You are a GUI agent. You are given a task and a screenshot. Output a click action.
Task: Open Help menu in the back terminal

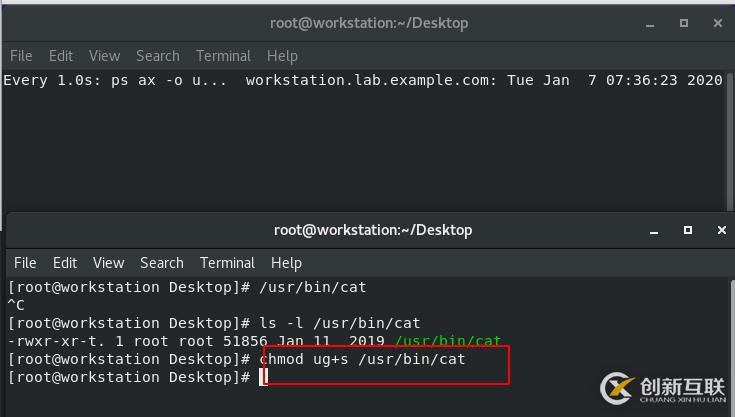282,56
